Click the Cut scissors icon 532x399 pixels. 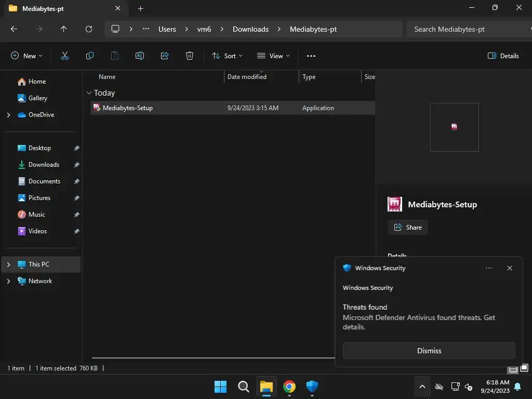tap(64, 56)
